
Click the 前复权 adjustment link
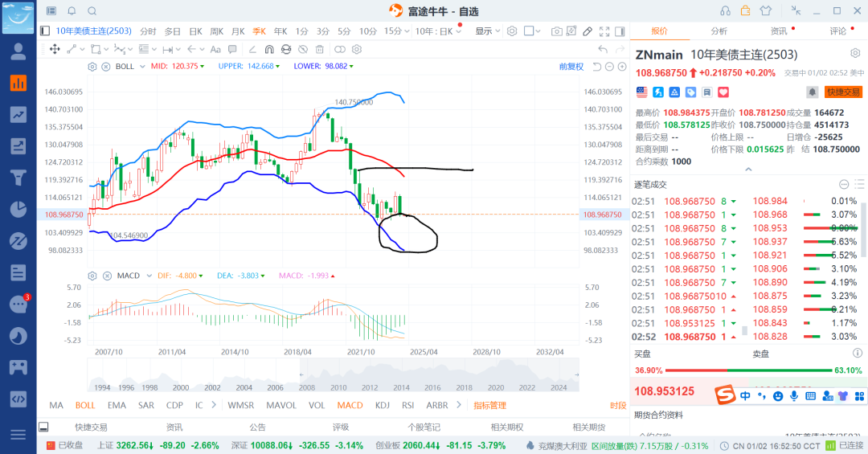pos(571,67)
